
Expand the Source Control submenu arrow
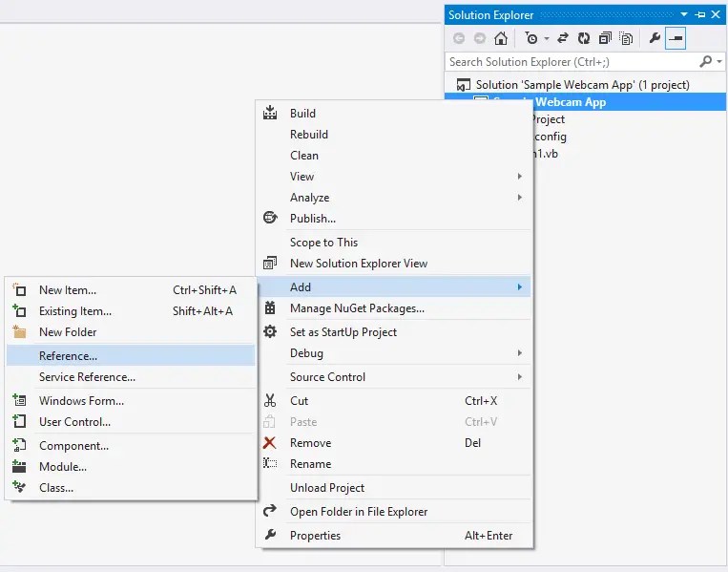point(520,377)
